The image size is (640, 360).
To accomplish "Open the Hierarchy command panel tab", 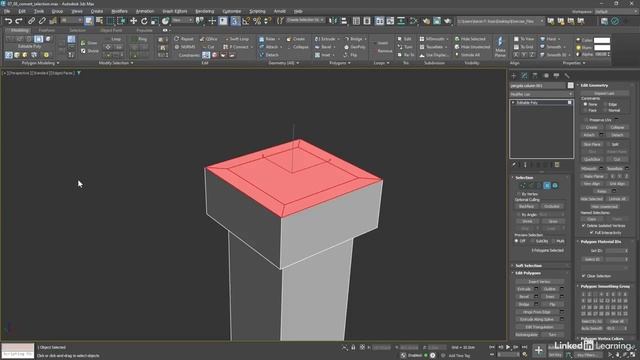I will click(535, 76).
